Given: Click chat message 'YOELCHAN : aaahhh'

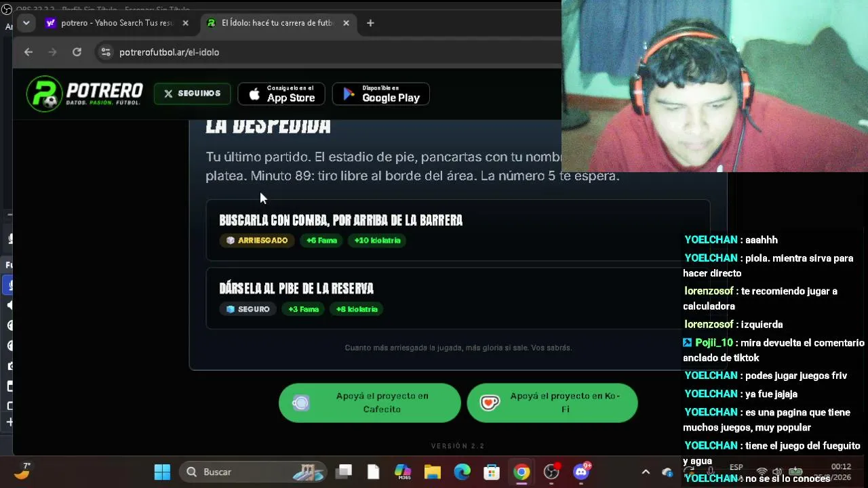Looking at the screenshot, I should 731,240.
